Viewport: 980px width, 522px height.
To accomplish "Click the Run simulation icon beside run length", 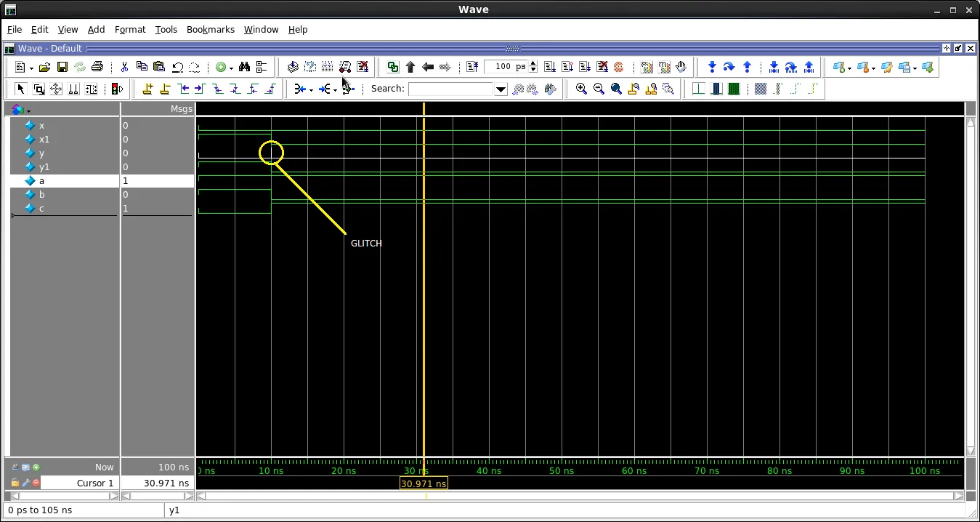I will [x=550, y=67].
